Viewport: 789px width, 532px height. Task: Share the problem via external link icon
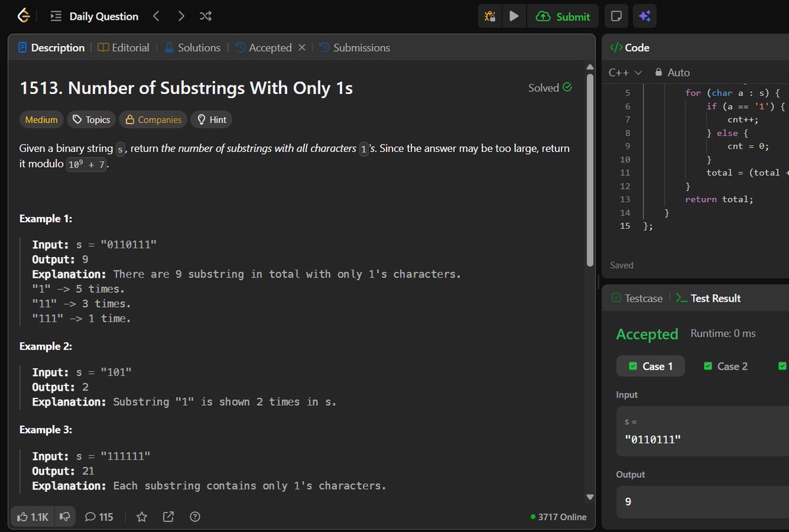(x=168, y=517)
